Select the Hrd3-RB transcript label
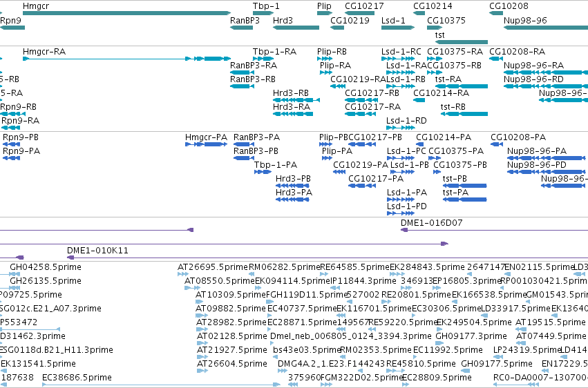 coord(291,93)
